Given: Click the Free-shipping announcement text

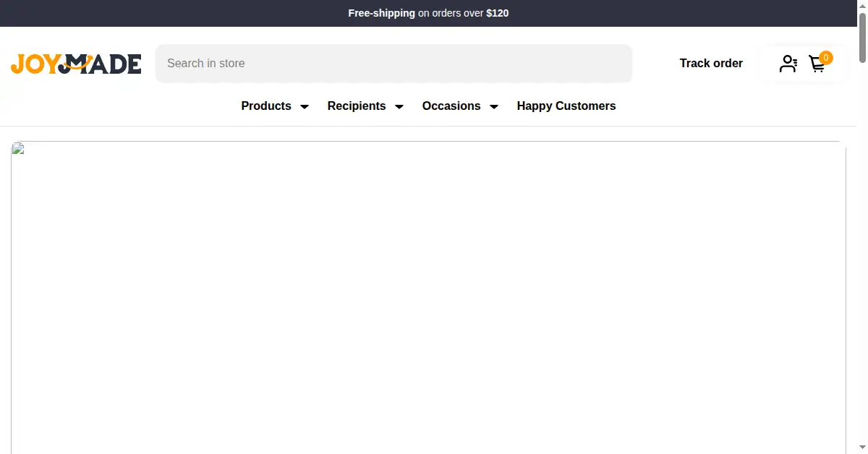Looking at the screenshot, I should [428, 13].
